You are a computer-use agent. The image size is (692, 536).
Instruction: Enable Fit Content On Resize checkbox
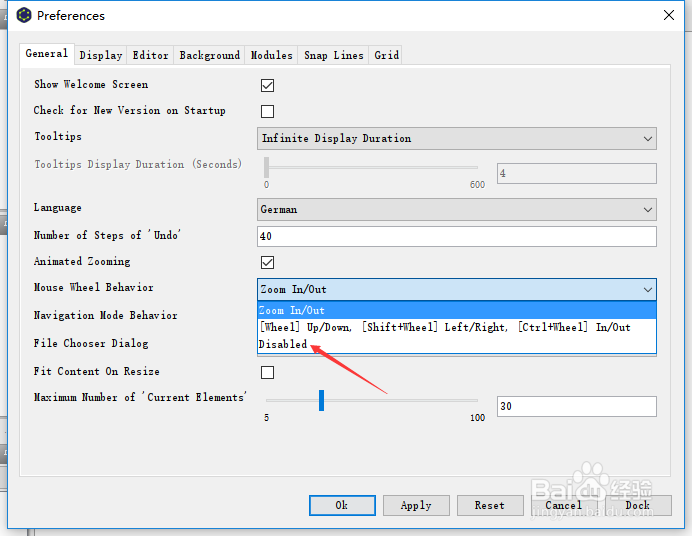point(267,372)
